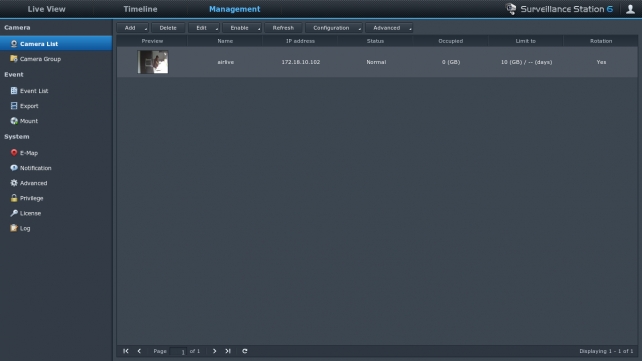Click the Preview column header
The width and height of the screenshot is (642, 361).
click(152, 41)
